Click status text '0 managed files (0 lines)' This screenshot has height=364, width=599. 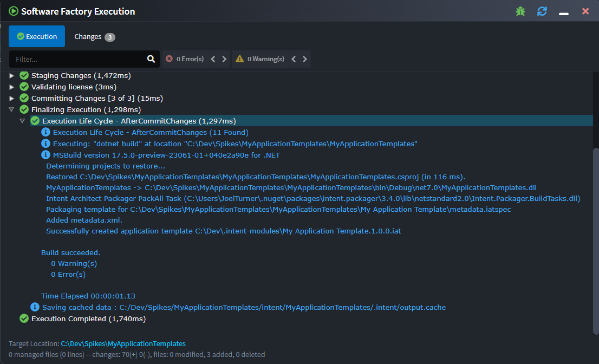coord(46,354)
